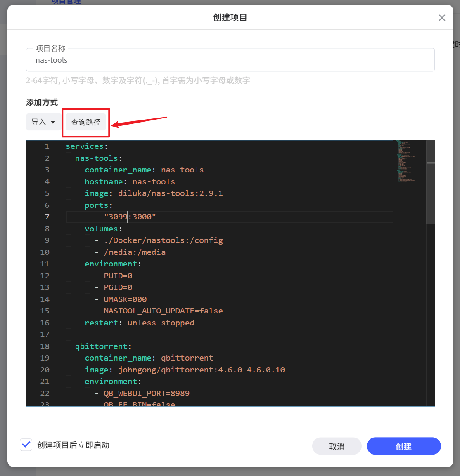Click the 取消 button
460x476 pixels.
coord(337,446)
